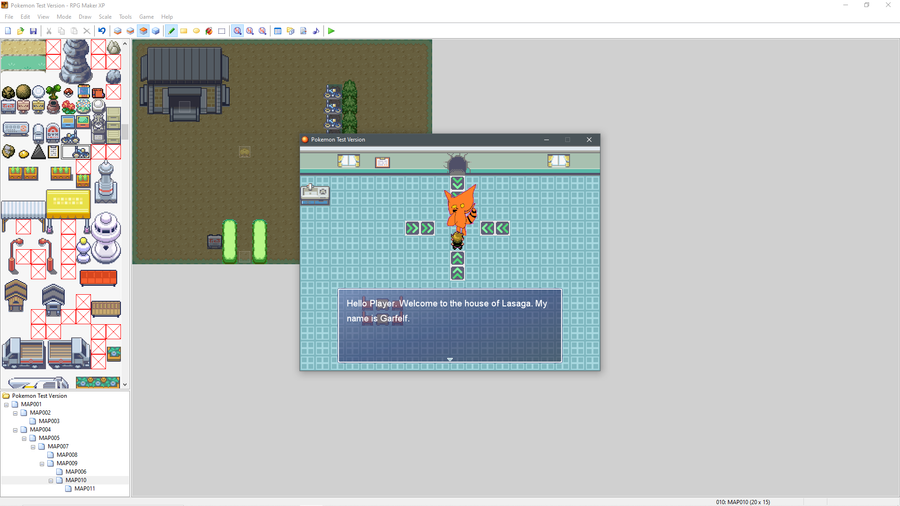Open the Help menu
This screenshot has width=900, height=506.
167,17
